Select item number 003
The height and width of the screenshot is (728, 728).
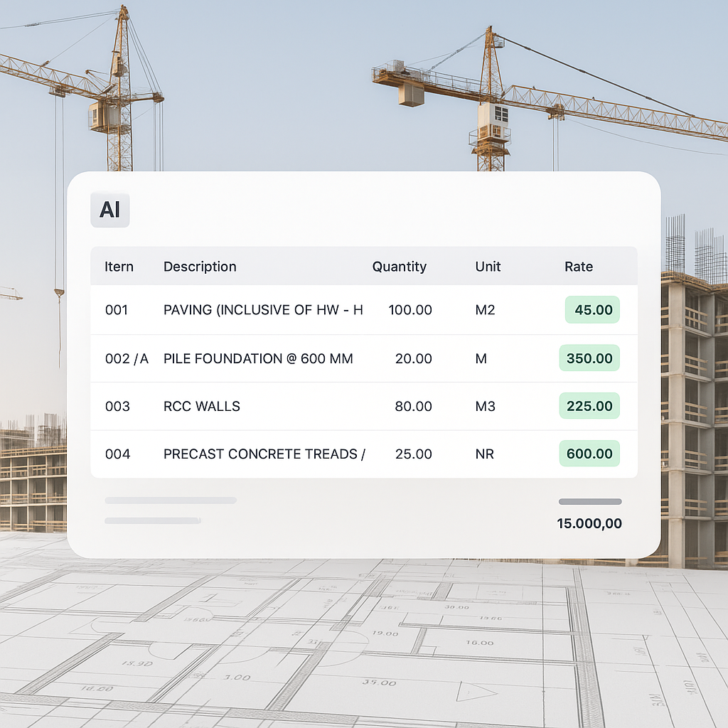point(117,406)
